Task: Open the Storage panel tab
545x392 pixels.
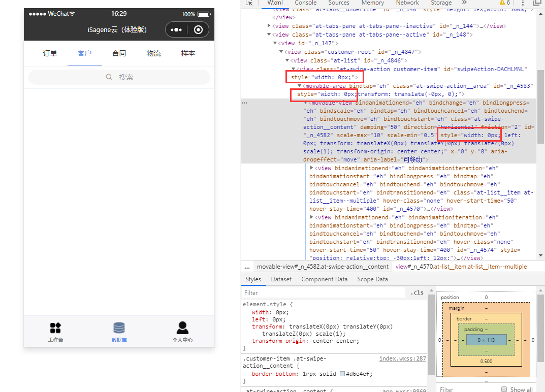Action: click(441, 3)
